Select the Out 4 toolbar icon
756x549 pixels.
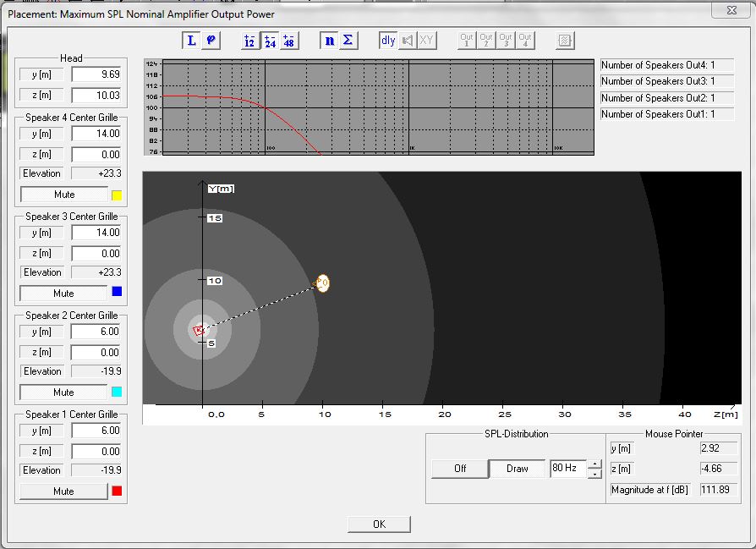click(525, 41)
